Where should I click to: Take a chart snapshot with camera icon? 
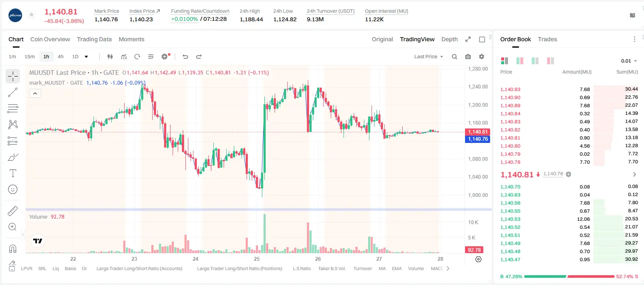pos(468,57)
